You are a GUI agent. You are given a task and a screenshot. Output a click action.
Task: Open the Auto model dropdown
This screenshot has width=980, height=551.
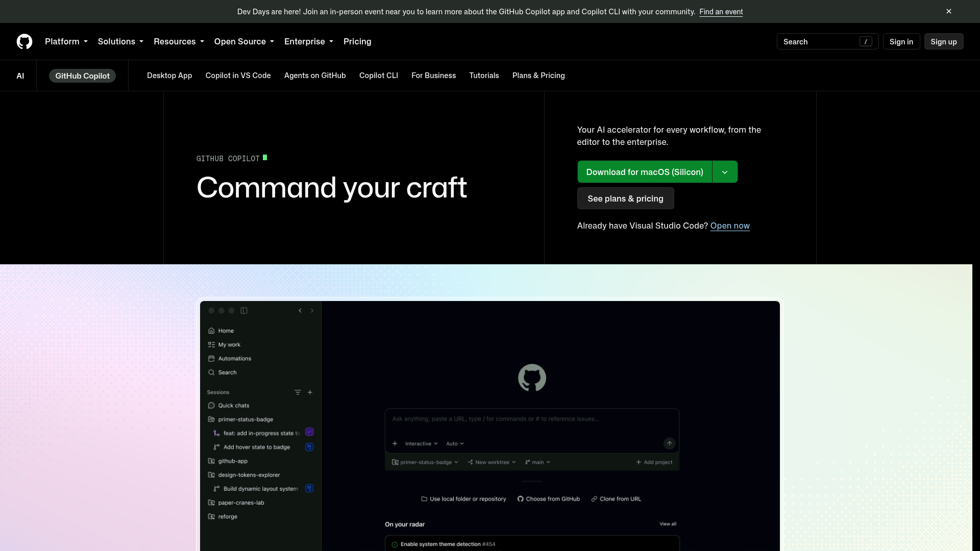455,444
